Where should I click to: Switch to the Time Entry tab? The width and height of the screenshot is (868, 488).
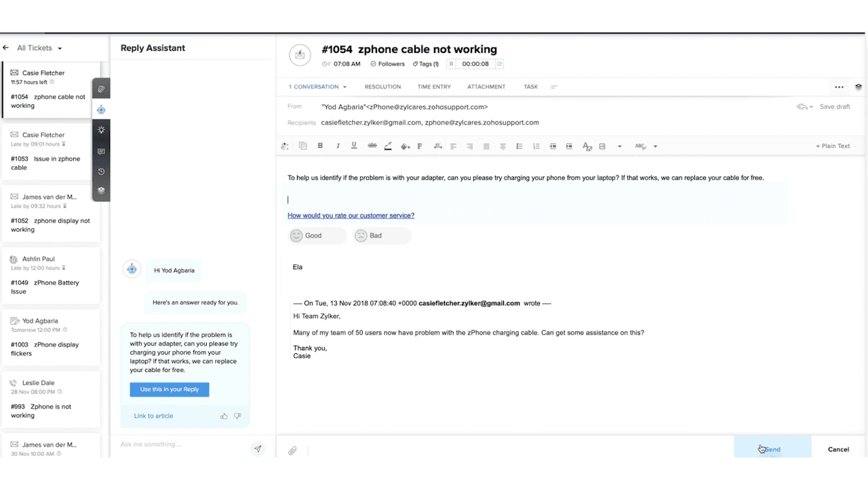[x=434, y=87]
